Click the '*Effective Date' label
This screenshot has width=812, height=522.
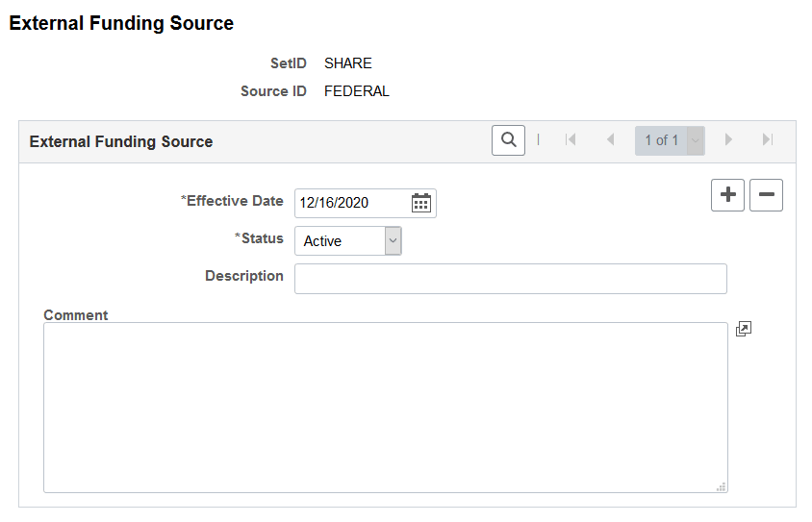232,201
